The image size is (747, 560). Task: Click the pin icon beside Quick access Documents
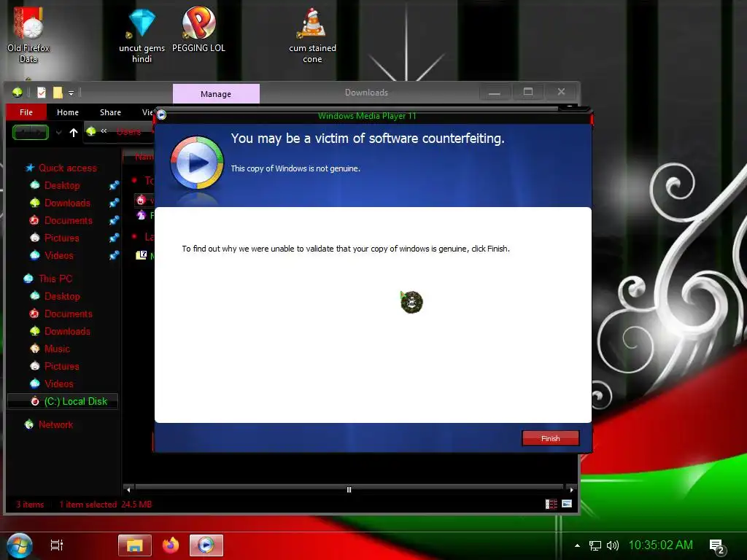(x=114, y=220)
